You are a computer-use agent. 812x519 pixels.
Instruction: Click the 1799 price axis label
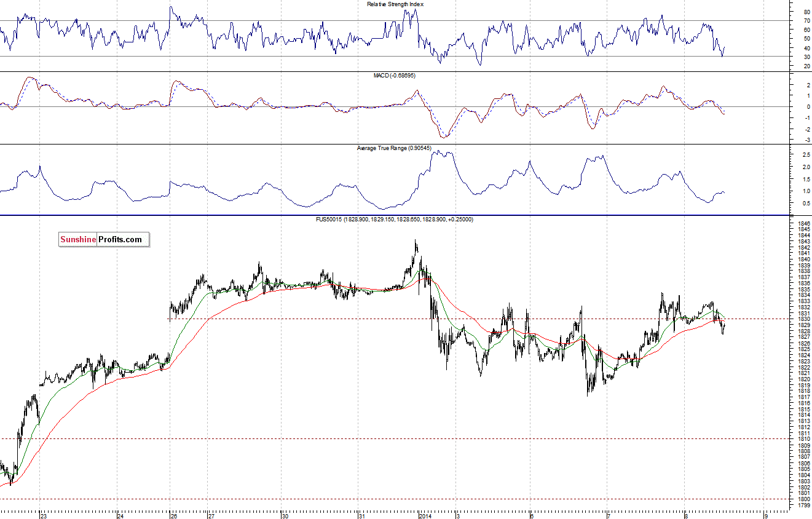click(x=803, y=505)
